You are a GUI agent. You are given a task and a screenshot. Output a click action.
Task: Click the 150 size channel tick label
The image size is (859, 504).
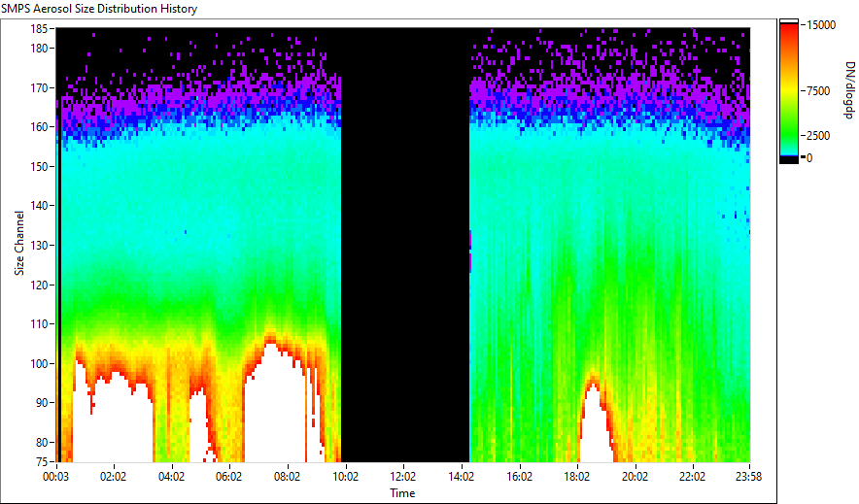click(x=38, y=166)
